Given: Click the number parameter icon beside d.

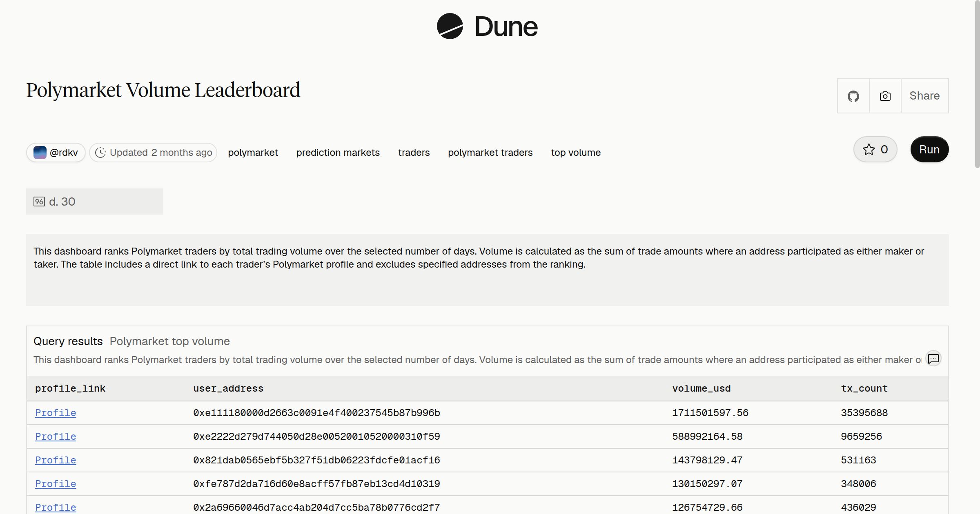Looking at the screenshot, I should tap(39, 202).
